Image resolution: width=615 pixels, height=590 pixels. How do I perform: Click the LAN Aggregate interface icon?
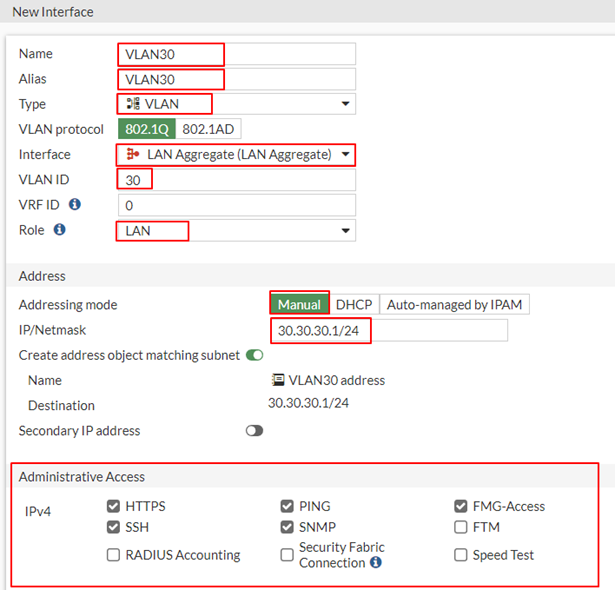click(x=133, y=154)
